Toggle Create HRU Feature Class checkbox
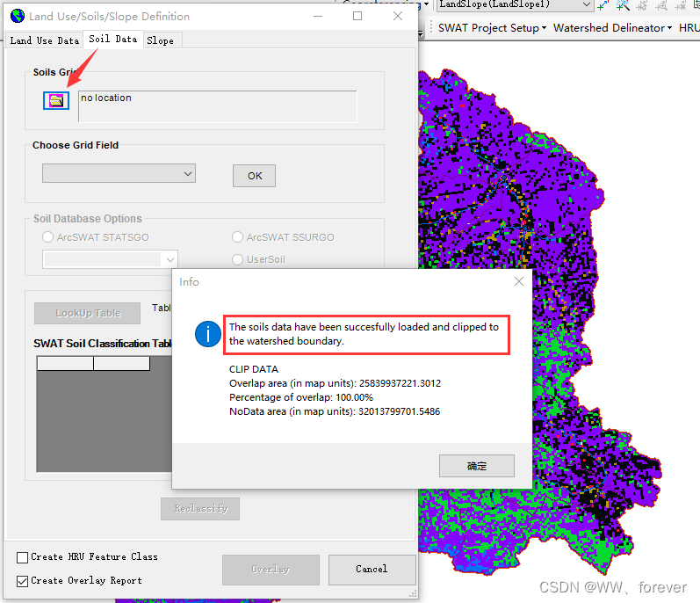Viewport: 700px width, 603px height. click(x=22, y=557)
